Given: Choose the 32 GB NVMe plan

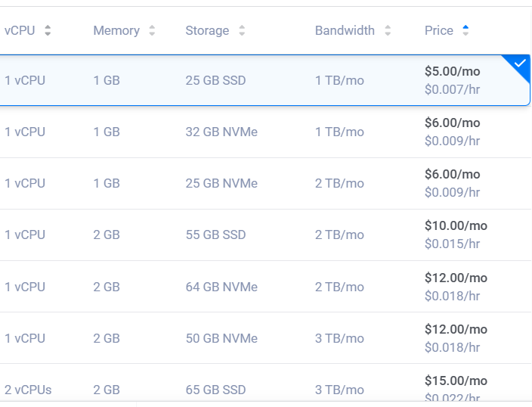Looking at the screenshot, I should click(221, 132).
